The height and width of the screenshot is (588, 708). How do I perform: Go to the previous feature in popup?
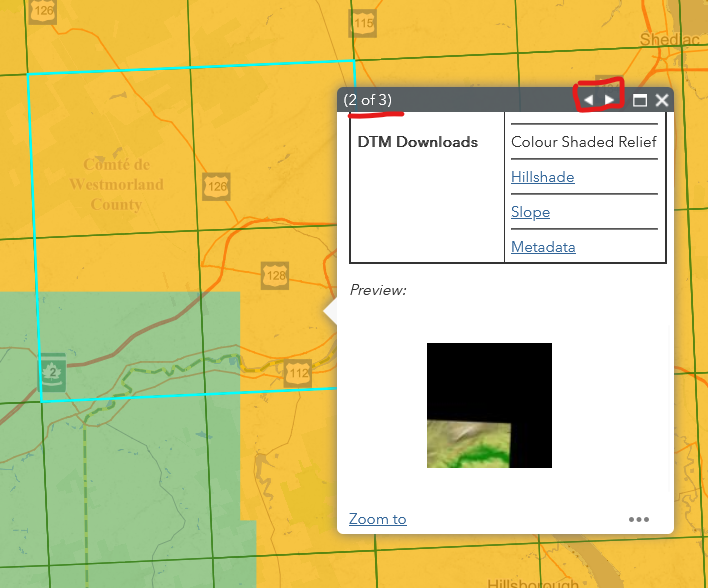click(x=589, y=100)
